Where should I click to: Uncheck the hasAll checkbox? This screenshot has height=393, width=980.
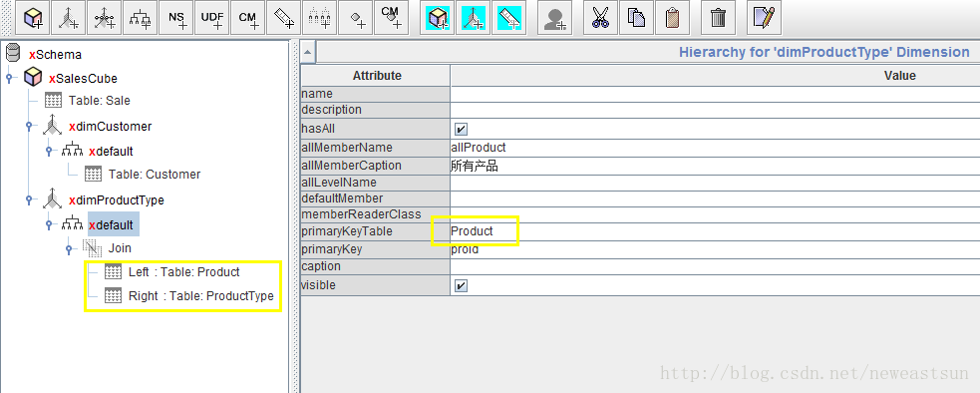tap(462, 130)
